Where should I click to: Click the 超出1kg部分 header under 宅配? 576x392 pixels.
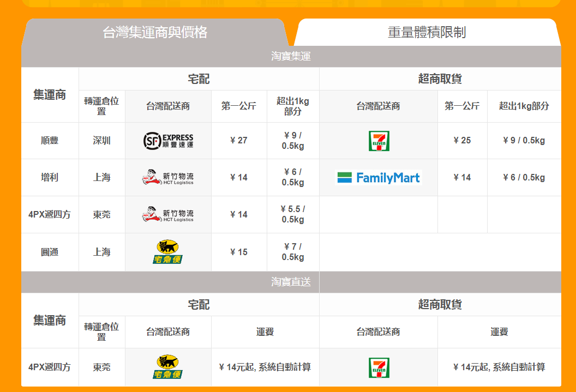(x=293, y=106)
